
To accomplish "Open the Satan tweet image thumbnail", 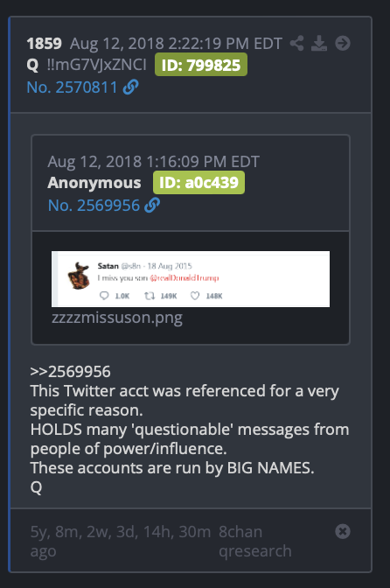I will click(x=191, y=279).
